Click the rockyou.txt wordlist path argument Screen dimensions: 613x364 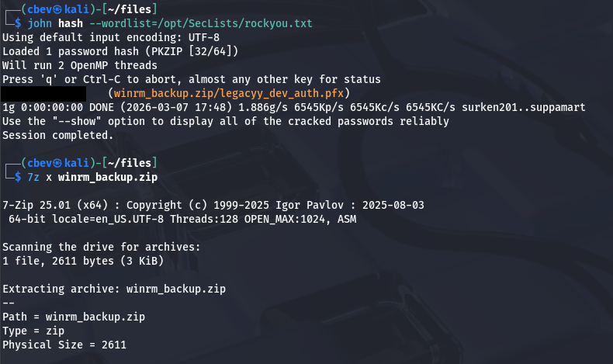[237, 24]
